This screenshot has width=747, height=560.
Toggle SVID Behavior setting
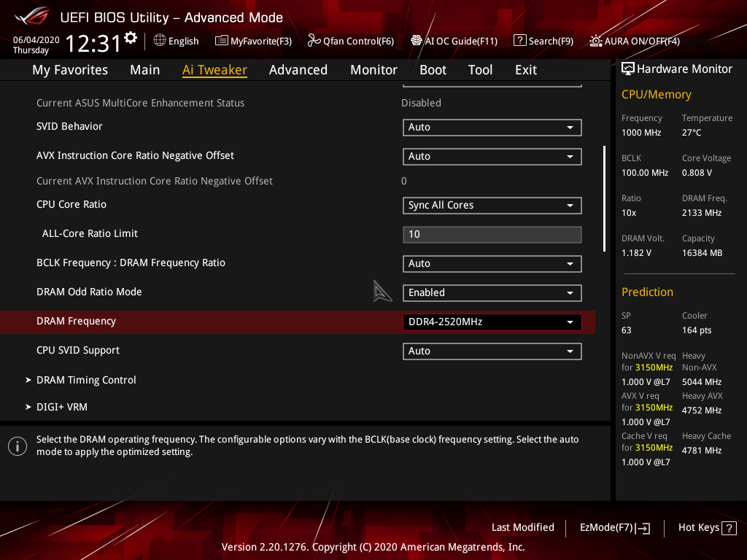[492, 127]
